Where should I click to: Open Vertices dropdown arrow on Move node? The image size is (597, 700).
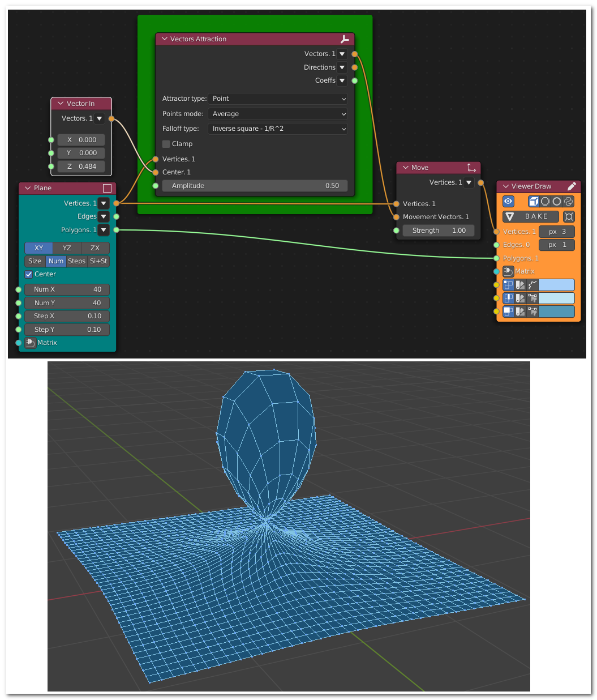tap(469, 182)
